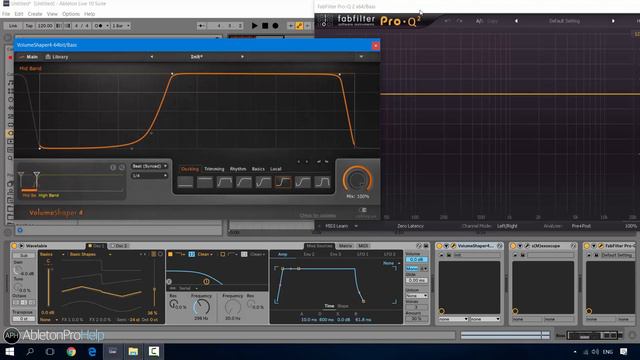
Task: Open Basic Shapes wavetable dropdown
Action: pos(90,254)
